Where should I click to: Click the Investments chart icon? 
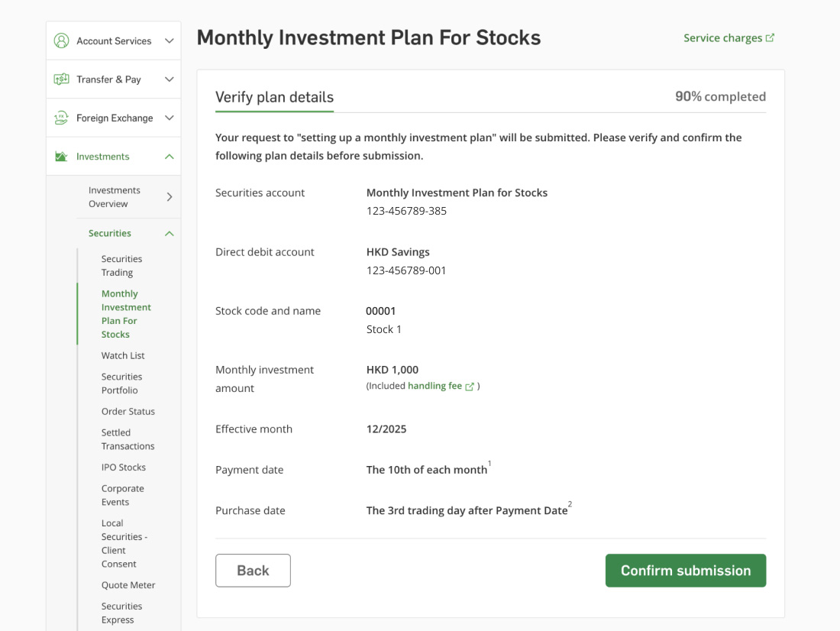(x=62, y=157)
